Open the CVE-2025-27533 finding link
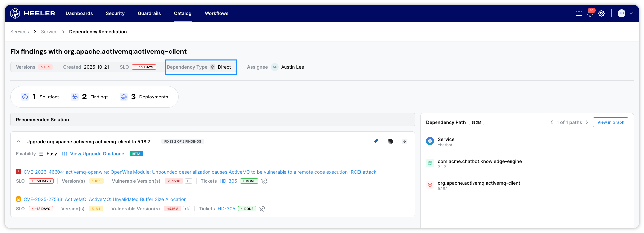The width and height of the screenshot is (644, 233). pyautogui.click(x=105, y=199)
